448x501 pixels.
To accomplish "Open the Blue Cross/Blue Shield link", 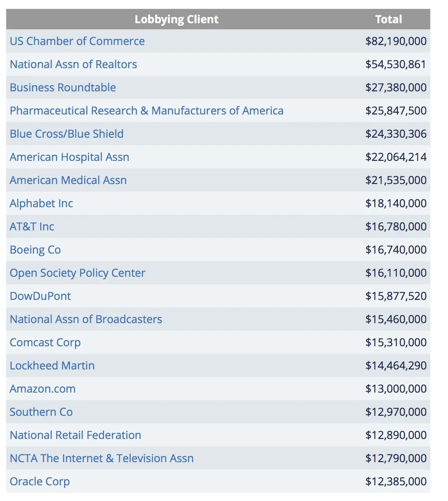I will tap(66, 134).
